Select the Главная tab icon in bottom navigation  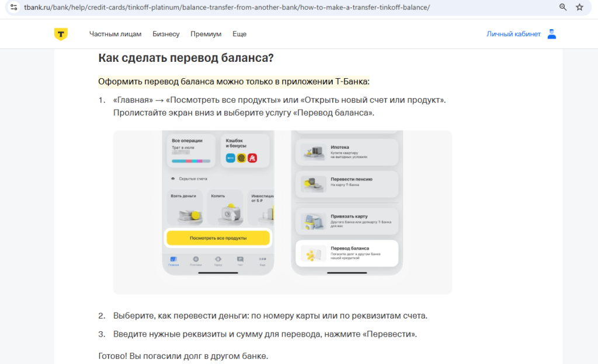(173, 259)
